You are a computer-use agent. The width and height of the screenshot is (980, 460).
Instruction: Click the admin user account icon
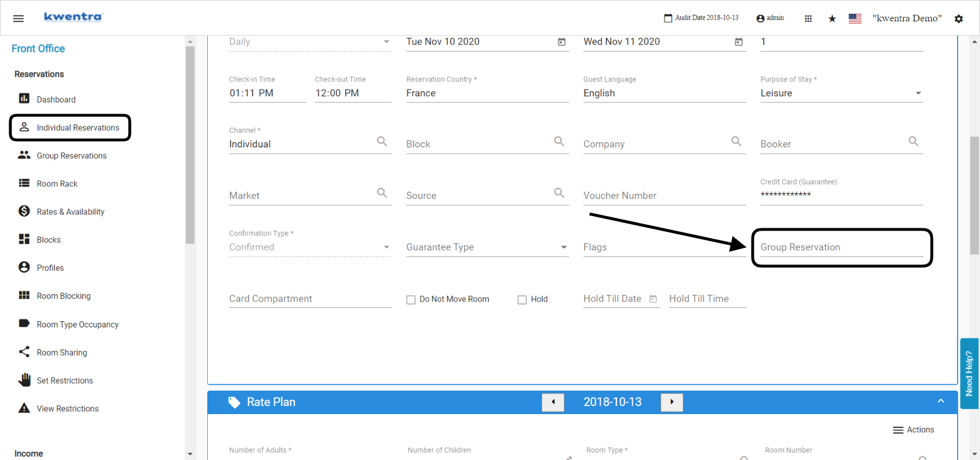click(x=760, y=18)
